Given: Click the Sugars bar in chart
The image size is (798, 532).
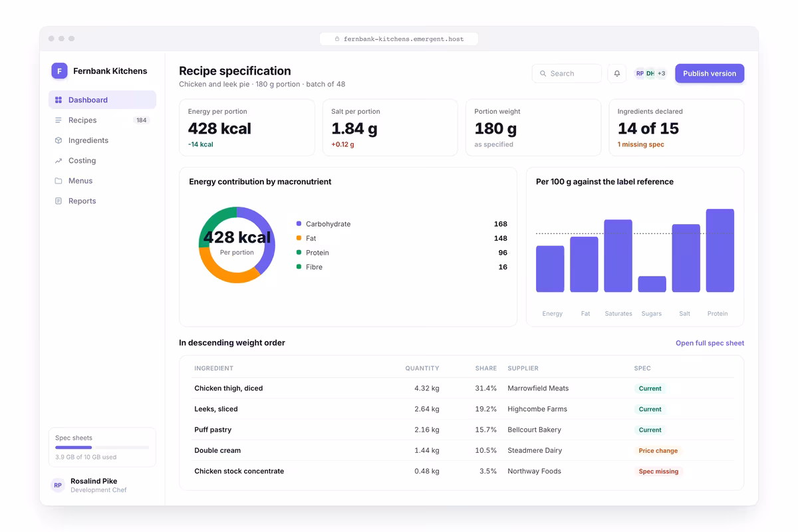Looking at the screenshot, I should tap(652, 284).
